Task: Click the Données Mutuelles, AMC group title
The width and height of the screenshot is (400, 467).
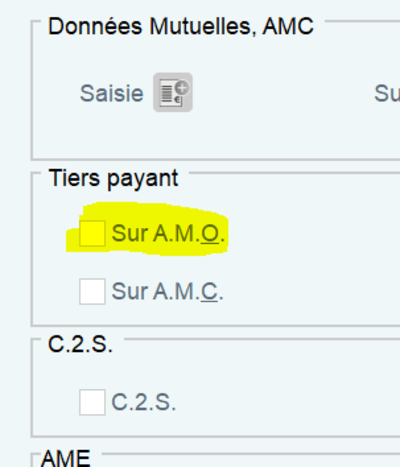Action: tap(181, 26)
